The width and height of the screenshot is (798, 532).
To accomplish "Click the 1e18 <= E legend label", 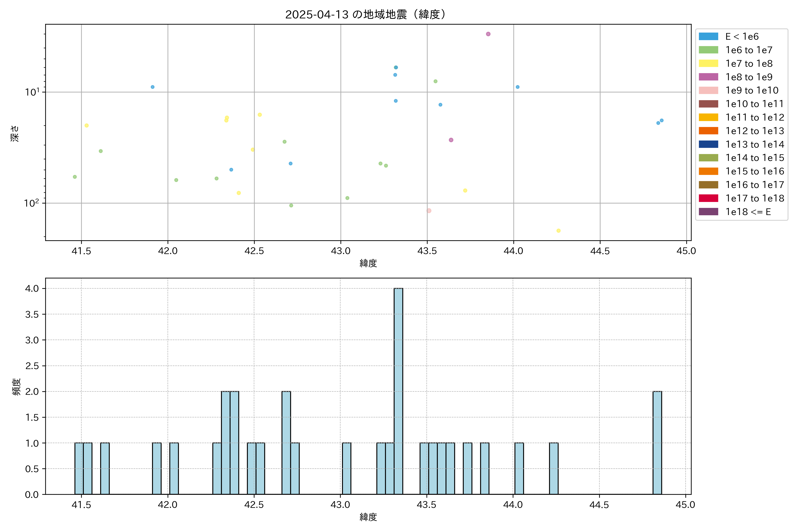I will 748,212.
